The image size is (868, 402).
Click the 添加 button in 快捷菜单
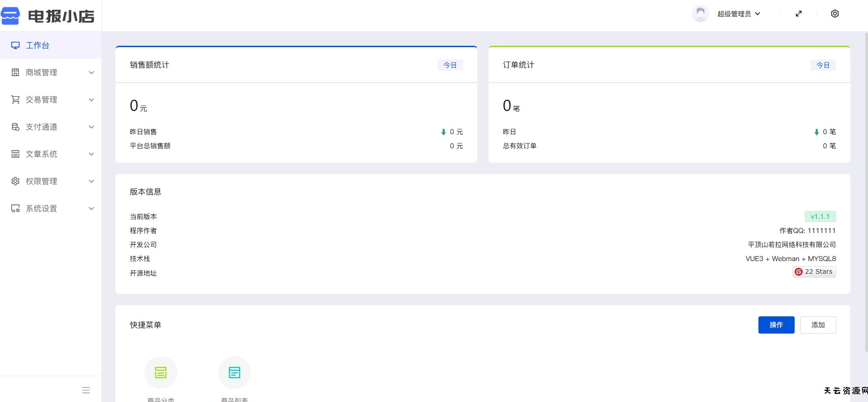(818, 325)
